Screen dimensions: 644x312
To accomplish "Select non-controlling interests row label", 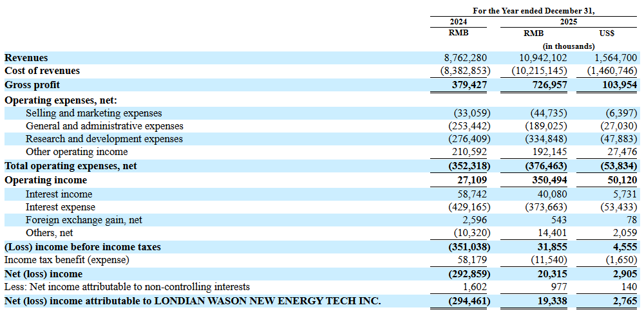I will pos(127,286).
